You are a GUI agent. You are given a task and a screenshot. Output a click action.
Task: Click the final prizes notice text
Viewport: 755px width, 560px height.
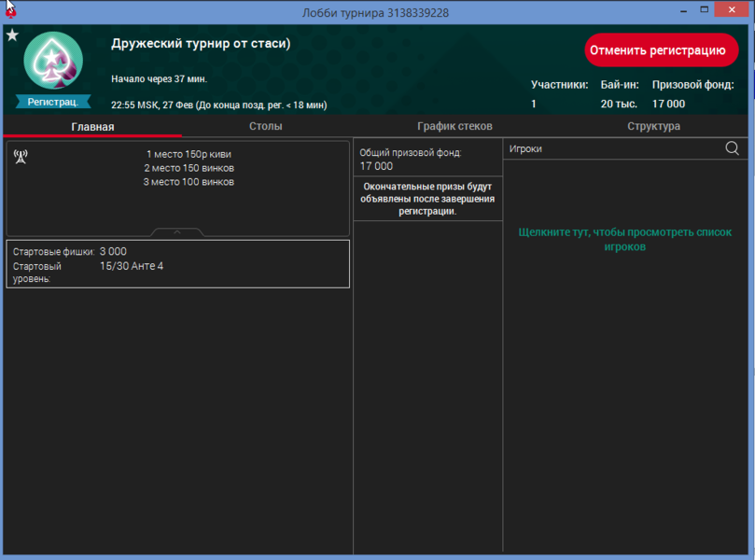pyautogui.click(x=428, y=199)
